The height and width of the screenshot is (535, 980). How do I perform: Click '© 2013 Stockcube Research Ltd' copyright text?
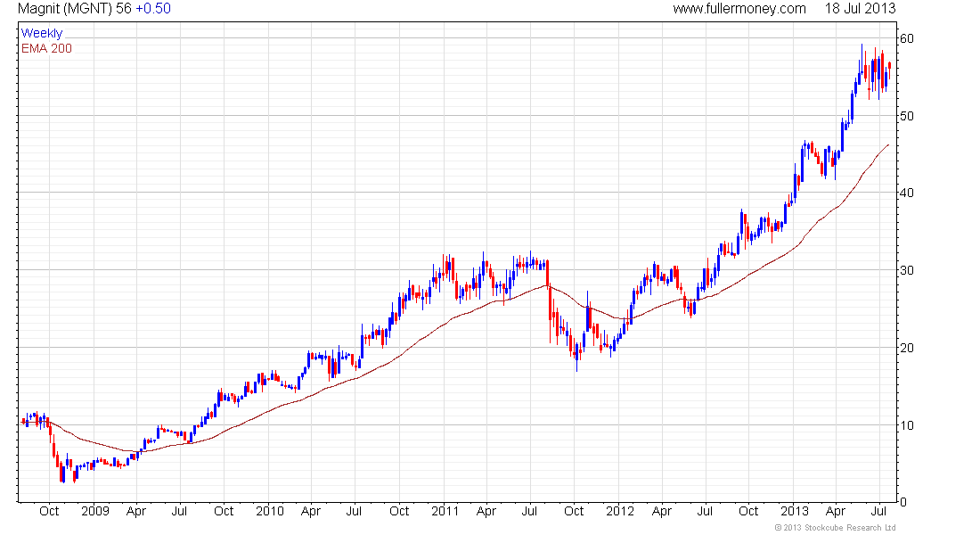coord(835,528)
